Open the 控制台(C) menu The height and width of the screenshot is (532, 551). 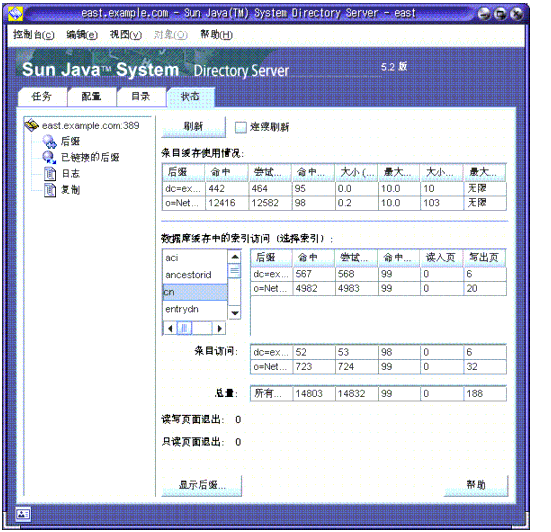point(34,35)
